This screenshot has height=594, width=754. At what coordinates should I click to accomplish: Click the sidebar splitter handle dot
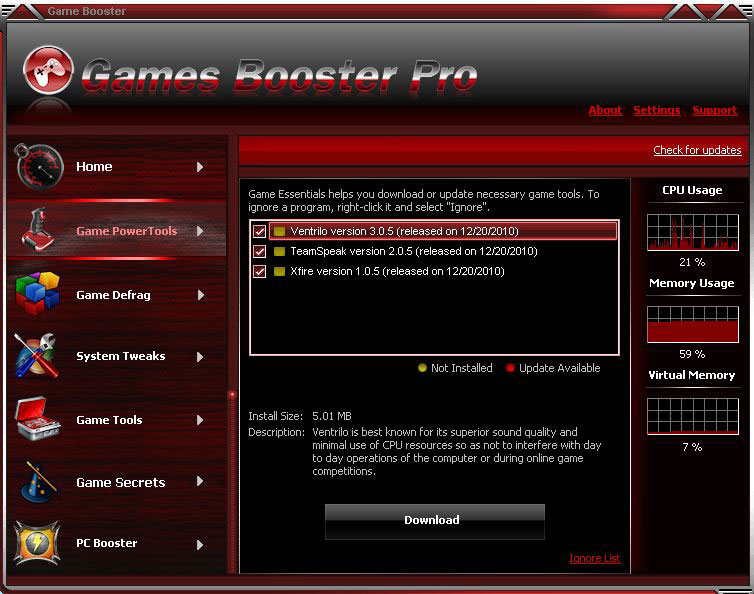[x=232, y=395]
